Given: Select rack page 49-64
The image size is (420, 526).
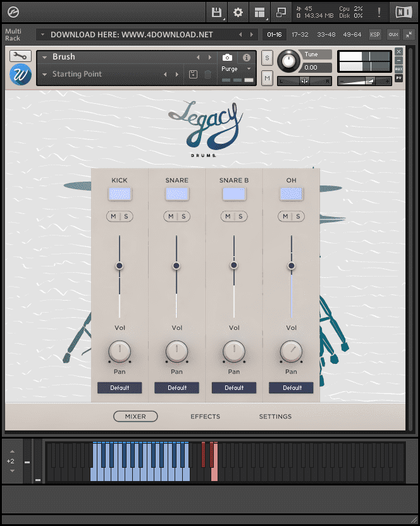Looking at the screenshot, I should (x=352, y=34).
